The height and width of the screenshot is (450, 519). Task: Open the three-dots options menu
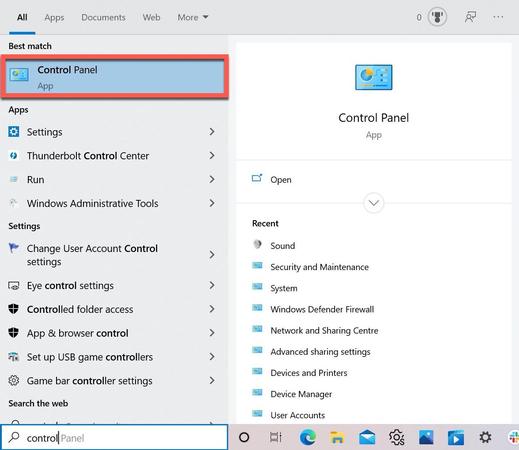[498, 17]
